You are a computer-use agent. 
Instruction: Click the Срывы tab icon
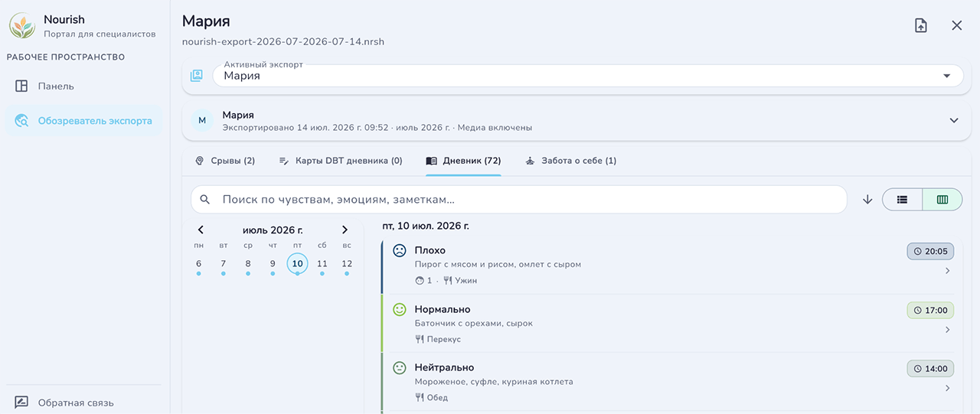[200, 161]
